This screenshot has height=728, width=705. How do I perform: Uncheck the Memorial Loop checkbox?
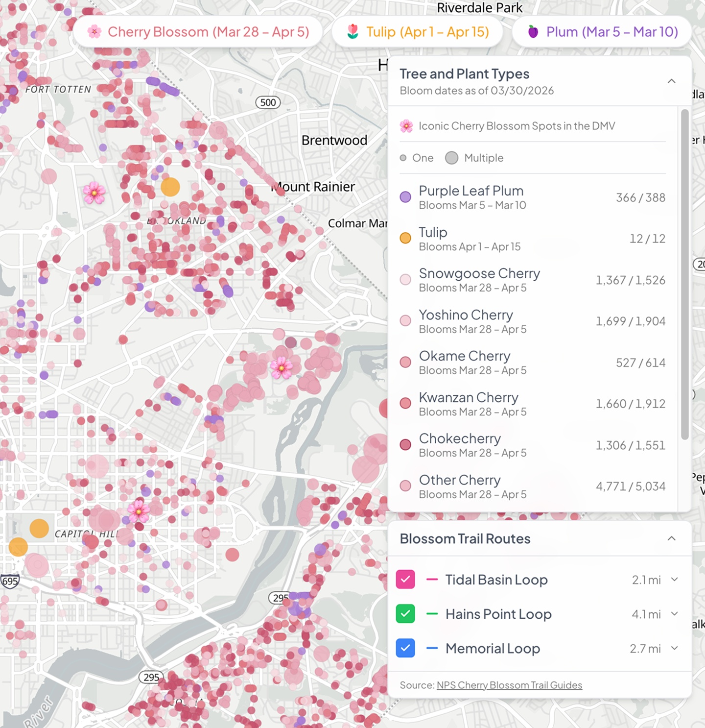[405, 648]
